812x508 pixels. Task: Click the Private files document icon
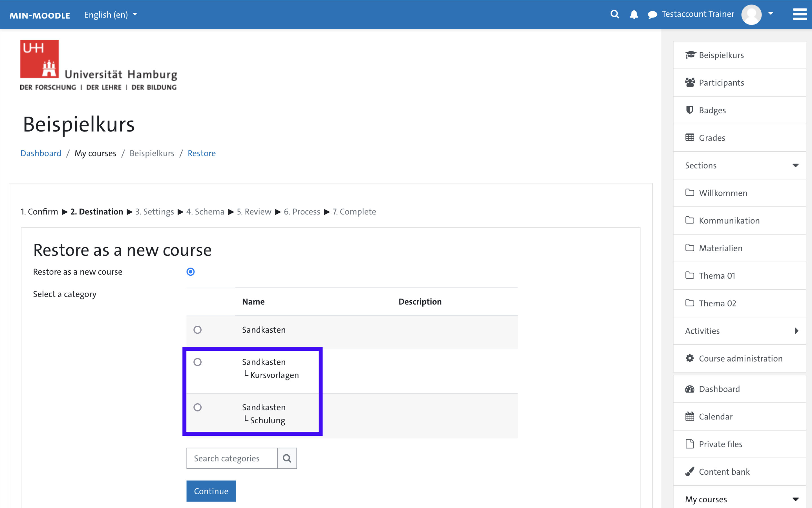point(690,444)
